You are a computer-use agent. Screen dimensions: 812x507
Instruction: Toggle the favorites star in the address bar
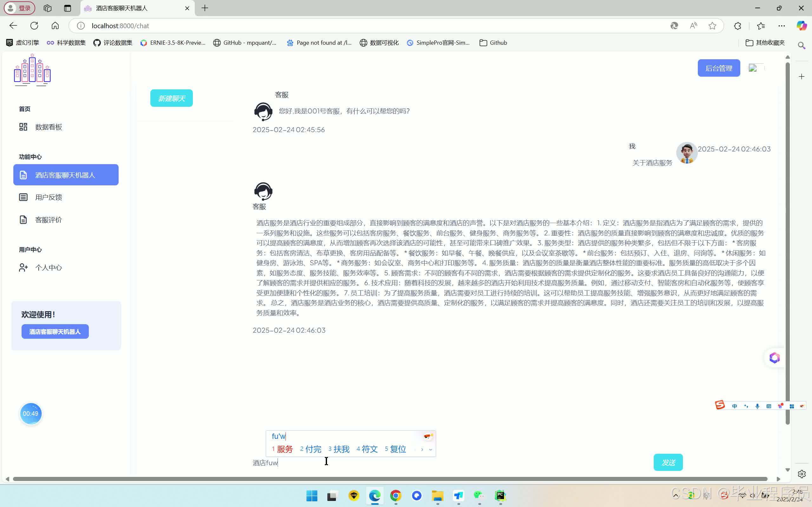712,25
